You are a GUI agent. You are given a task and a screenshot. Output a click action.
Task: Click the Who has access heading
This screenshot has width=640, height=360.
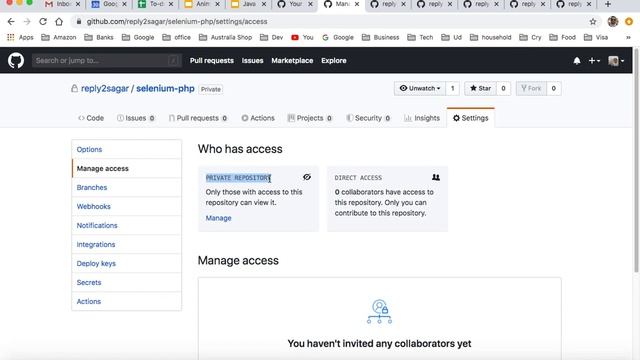(x=240, y=149)
